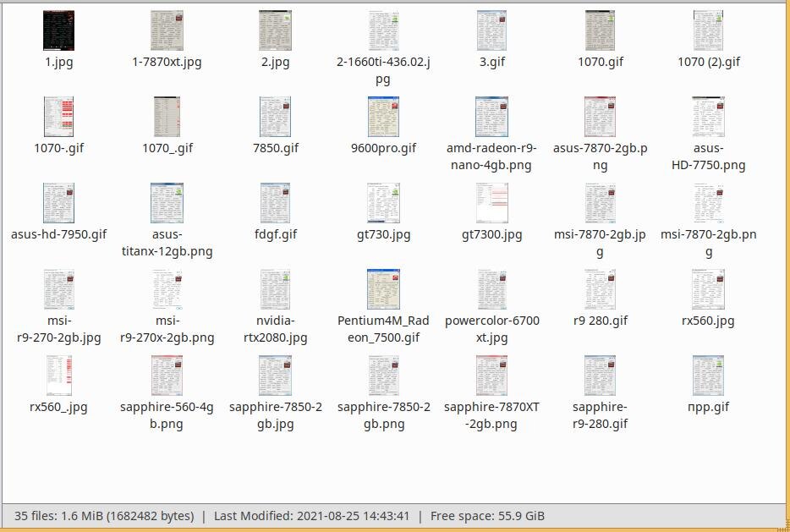Select the 1070.gif thumbnail
This screenshot has height=532, width=790.
(x=600, y=30)
